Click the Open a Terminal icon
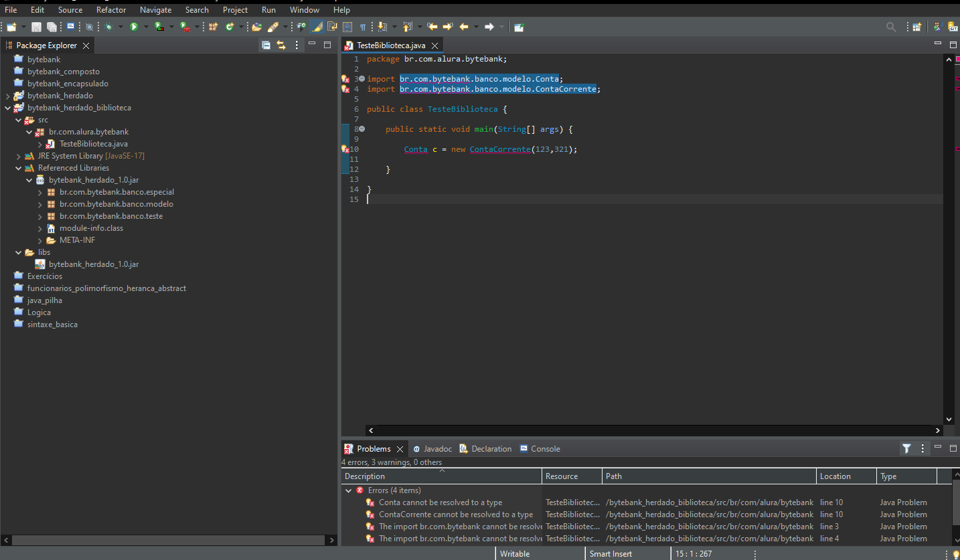The width and height of the screenshot is (960, 560). (x=70, y=27)
